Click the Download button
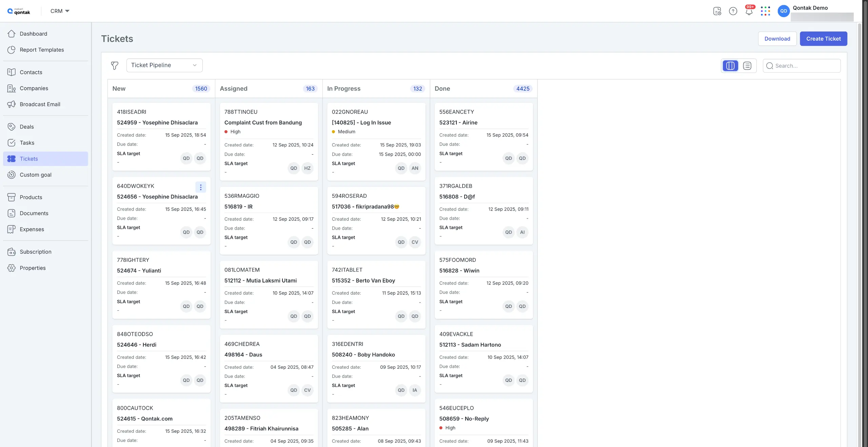This screenshot has width=868, height=447. [x=777, y=39]
